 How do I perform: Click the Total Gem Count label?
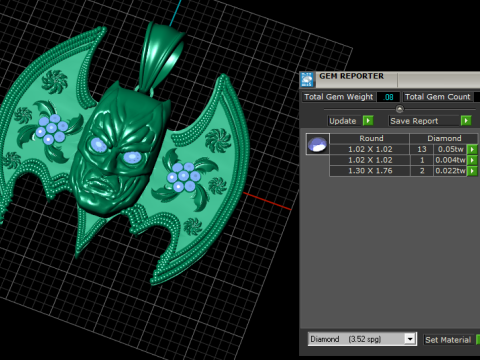438,97
